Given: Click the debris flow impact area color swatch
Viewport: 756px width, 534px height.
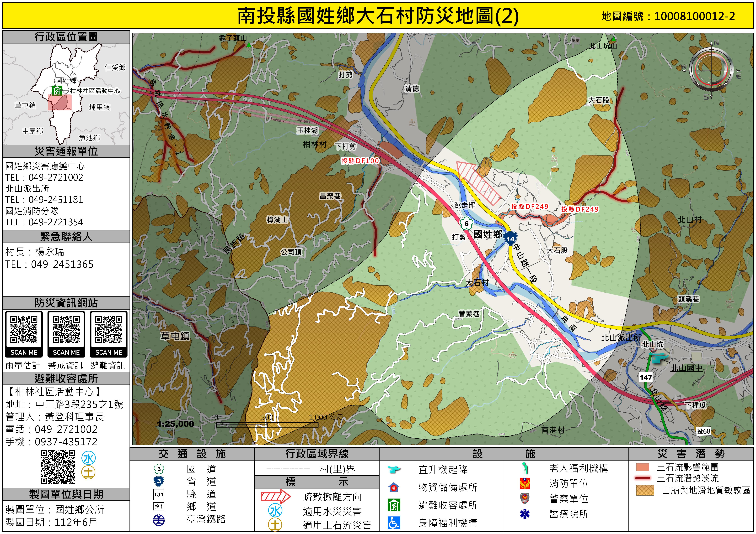Looking at the screenshot, I should [642, 467].
